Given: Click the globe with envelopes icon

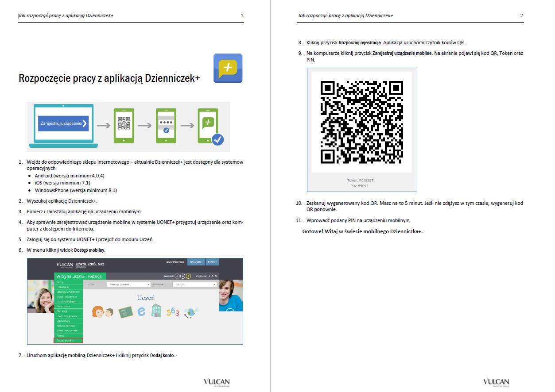Looking at the screenshot, I should point(191,312).
